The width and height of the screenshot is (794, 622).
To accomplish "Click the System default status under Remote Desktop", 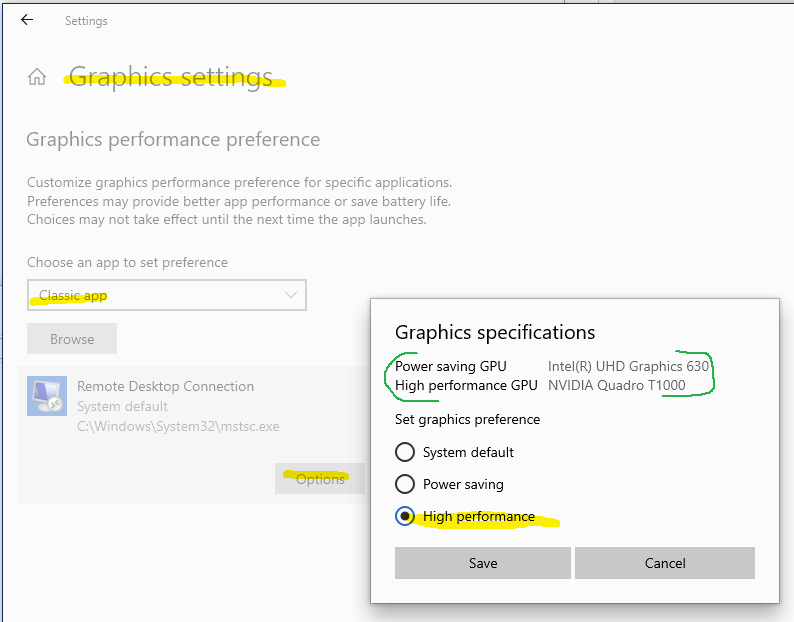I will point(122,406).
